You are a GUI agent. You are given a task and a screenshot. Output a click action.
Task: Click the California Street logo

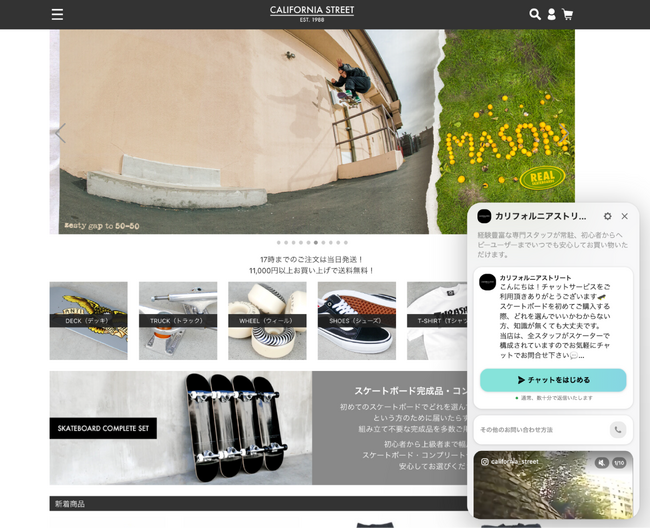311,13
